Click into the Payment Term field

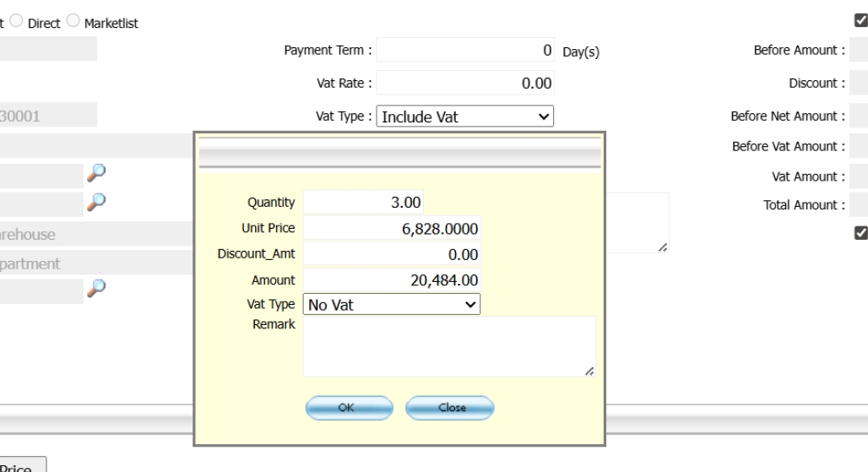click(x=465, y=51)
